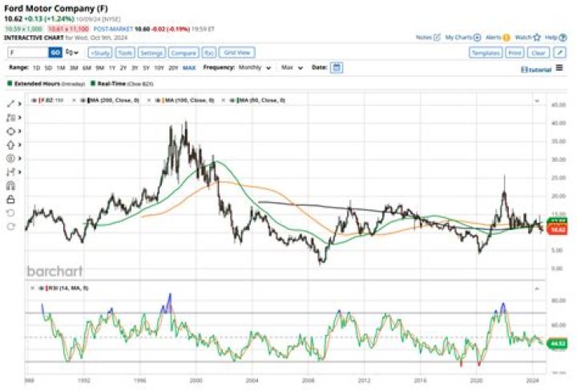Open the hamburger menu icon

tap(559, 67)
